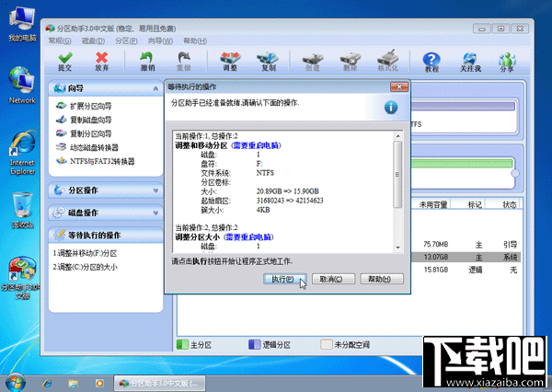Click the 等待执行的操作 panel header
Screen dimensions: 552x392
pos(106,235)
